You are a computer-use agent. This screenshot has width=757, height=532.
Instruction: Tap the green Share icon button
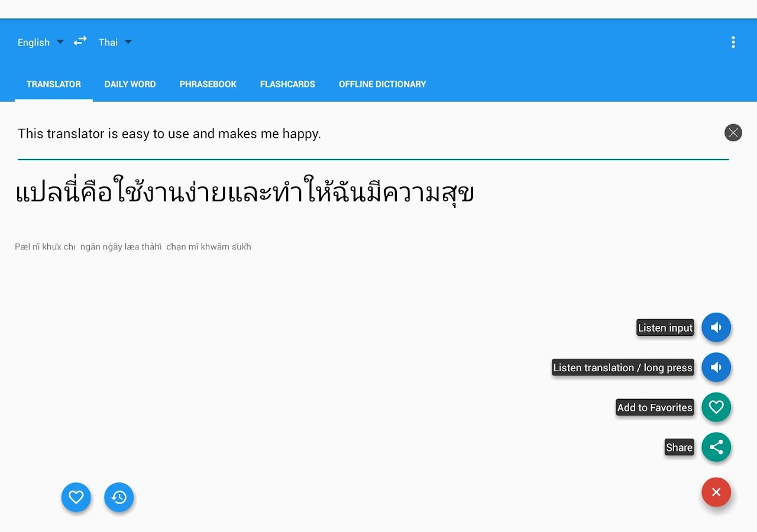[716, 447]
